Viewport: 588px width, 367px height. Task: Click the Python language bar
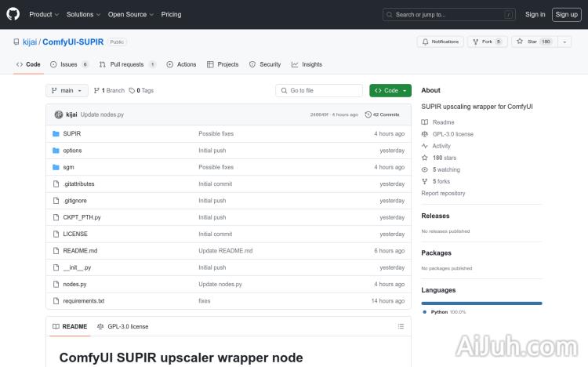click(481, 303)
